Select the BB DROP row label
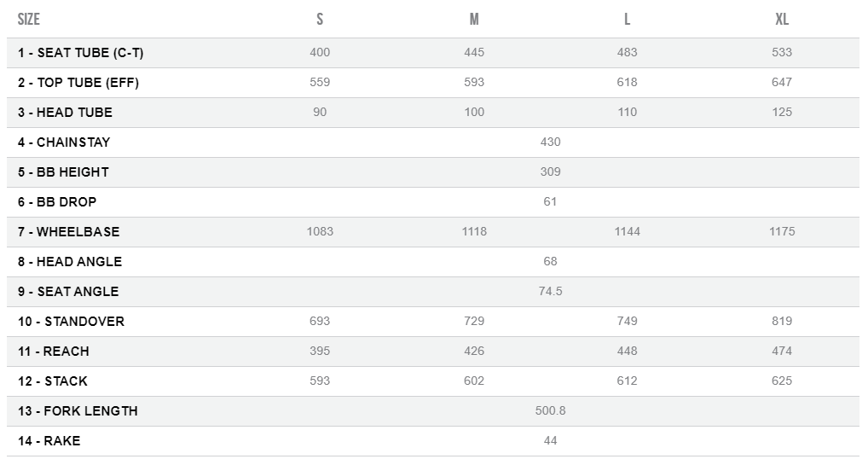This screenshot has width=868, height=465. pyautogui.click(x=57, y=202)
